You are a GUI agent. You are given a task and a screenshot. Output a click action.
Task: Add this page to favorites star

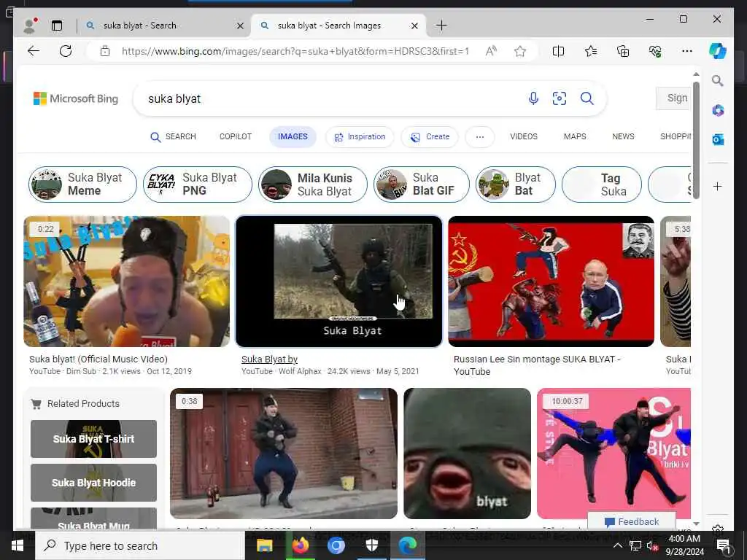(519, 51)
